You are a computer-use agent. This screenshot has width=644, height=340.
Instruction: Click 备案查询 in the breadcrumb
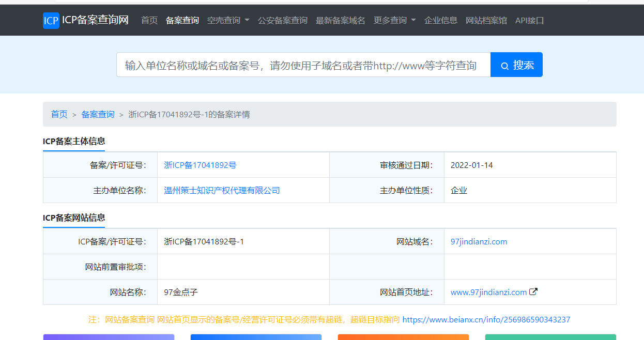(x=98, y=114)
